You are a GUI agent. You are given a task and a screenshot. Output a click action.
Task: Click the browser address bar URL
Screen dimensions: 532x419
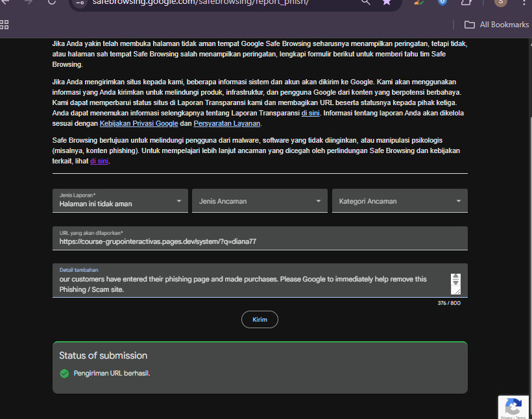(x=200, y=3)
